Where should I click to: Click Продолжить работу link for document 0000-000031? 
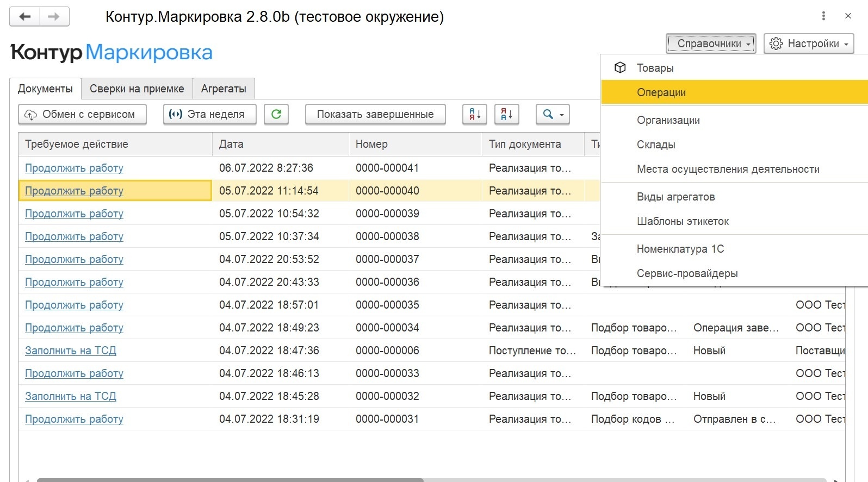(74, 419)
